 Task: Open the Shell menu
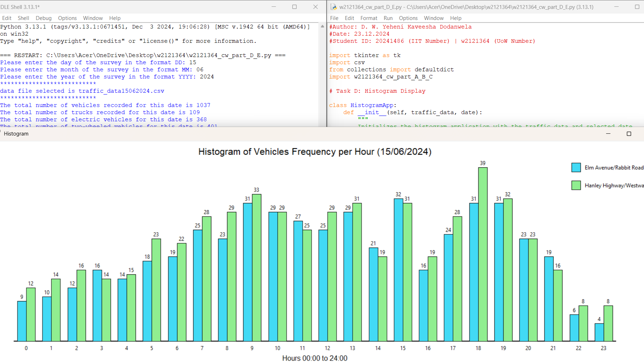click(24, 18)
